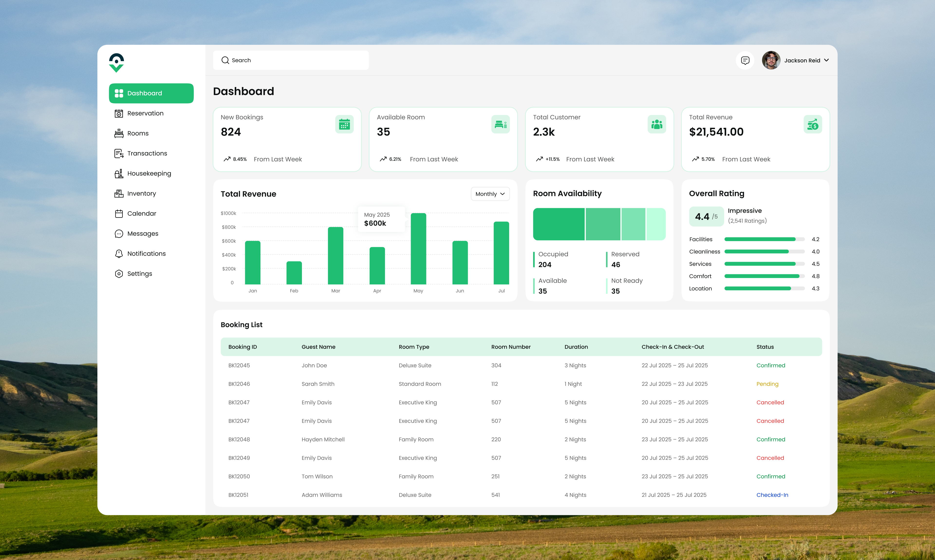Click the Total Customer people icon
This screenshot has height=560, width=935.
[656, 124]
